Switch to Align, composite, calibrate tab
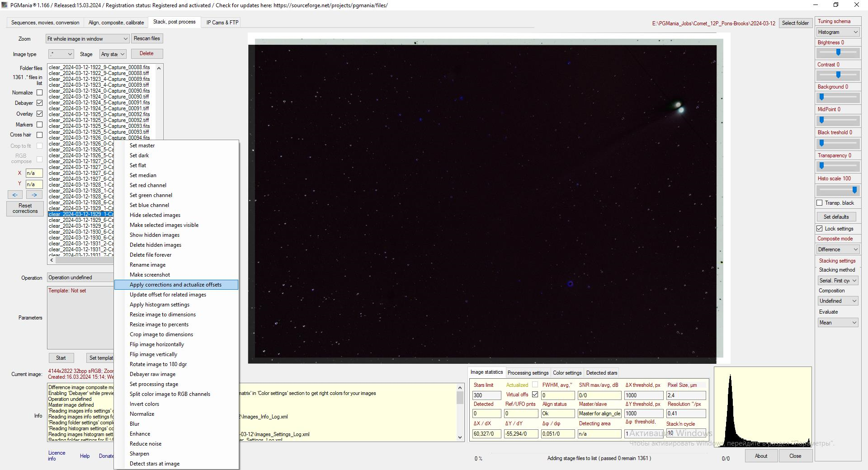Viewport: 868px width, 470px height. coord(116,23)
